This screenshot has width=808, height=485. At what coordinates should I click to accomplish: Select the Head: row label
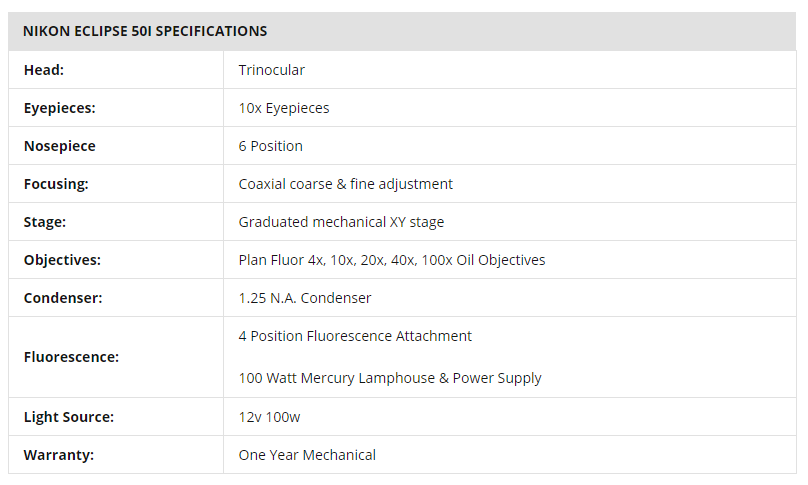pyautogui.click(x=44, y=70)
